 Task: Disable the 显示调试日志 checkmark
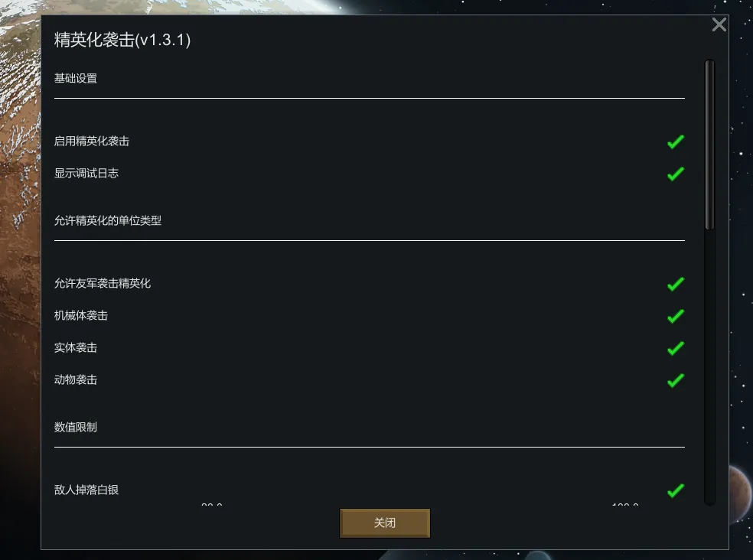click(676, 174)
